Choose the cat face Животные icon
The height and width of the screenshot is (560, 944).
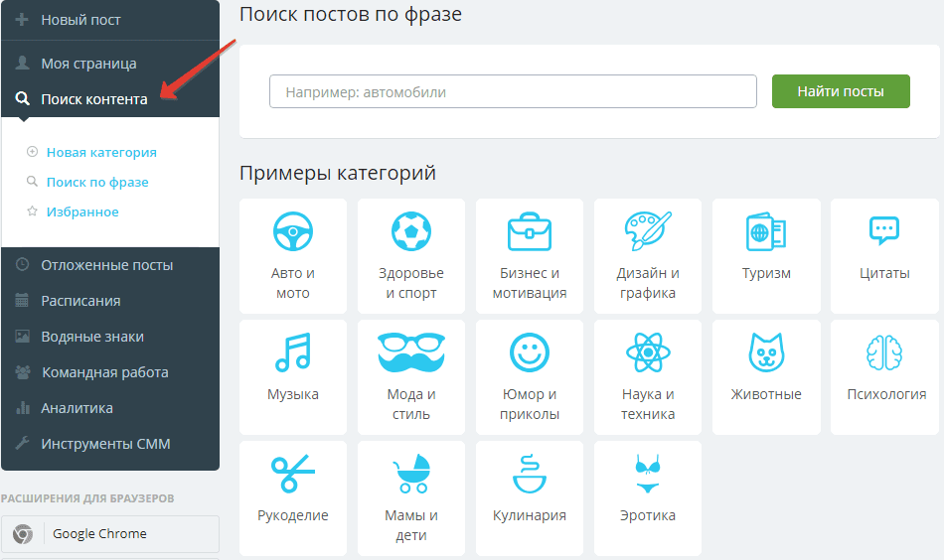click(766, 351)
